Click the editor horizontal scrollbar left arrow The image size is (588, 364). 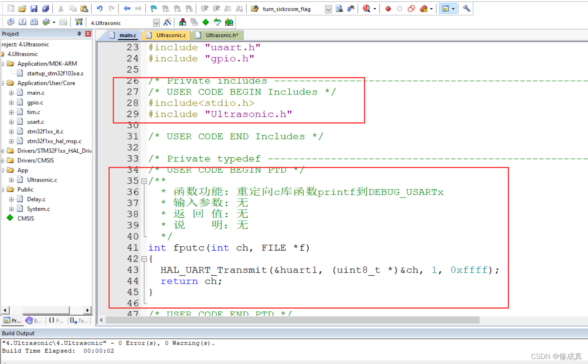(x=102, y=320)
